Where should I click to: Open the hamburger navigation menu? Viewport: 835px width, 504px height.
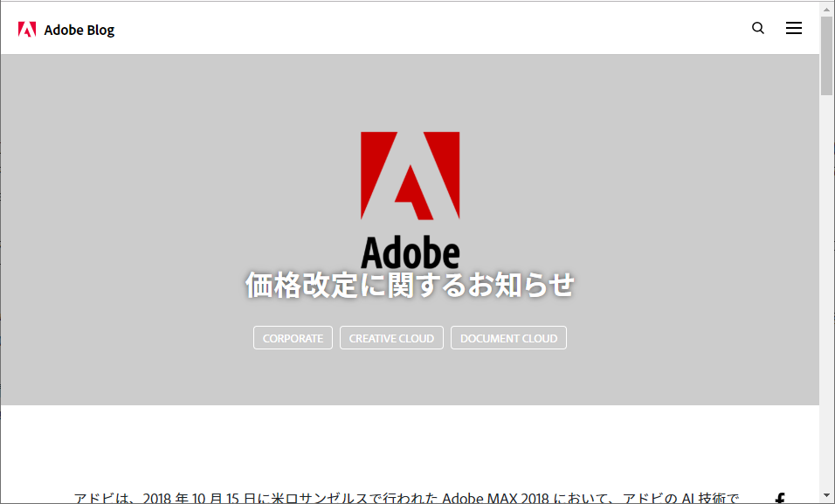coord(794,27)
